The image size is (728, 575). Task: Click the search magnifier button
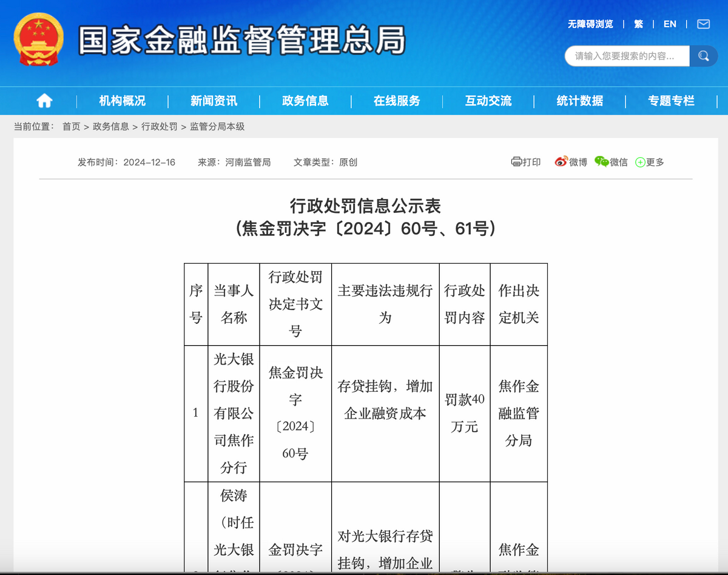pos(704,56)
